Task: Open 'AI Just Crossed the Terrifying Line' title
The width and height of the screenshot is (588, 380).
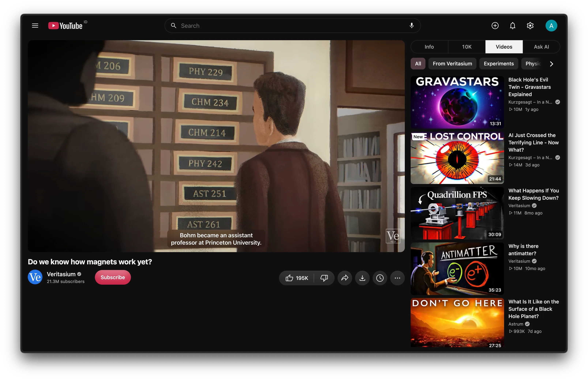Action: [x=533, y=143]
